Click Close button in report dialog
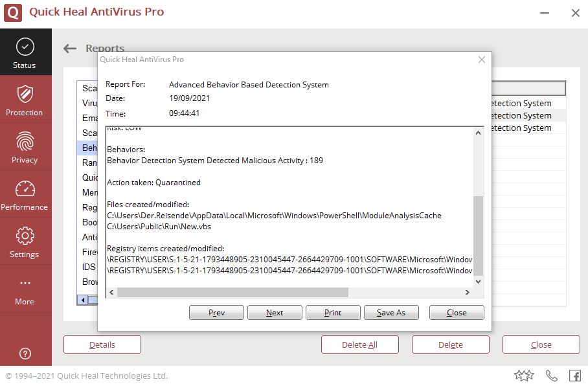Viewport: 588px width, 384px height. [457, 312]
